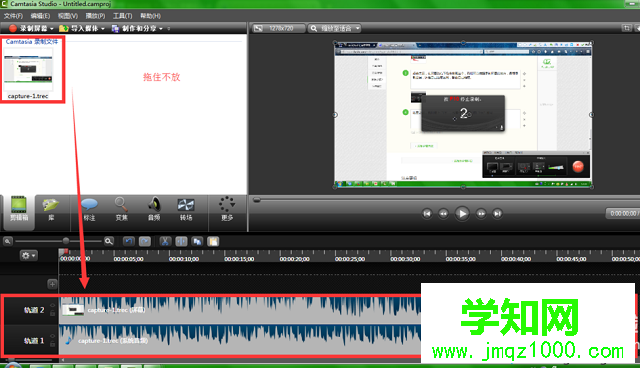Open the Transitions (转场) tab
The width and height of the screenshot is (640, 368).
click(186, 209)
